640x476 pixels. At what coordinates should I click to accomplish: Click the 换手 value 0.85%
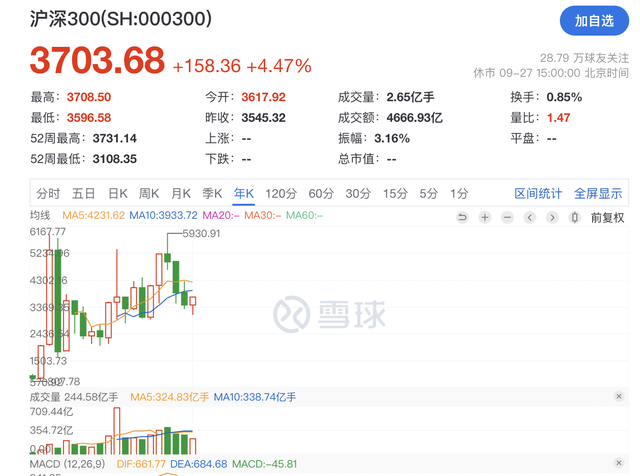(564, 97)
